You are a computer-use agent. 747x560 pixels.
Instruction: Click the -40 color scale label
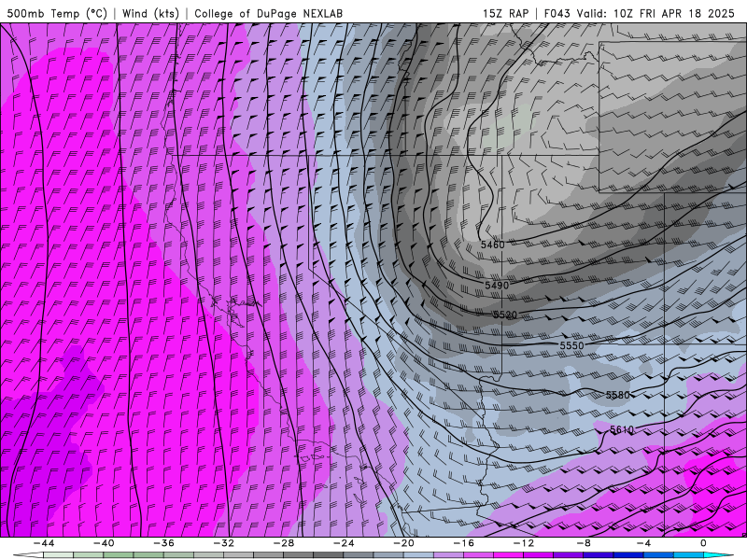(104, 543)
